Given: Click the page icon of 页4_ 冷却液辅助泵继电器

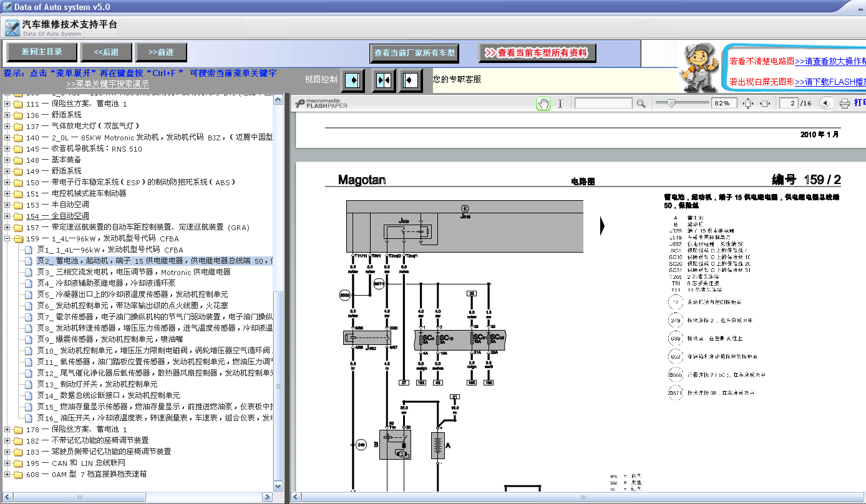Looking at the screenshot, I should coord(29,283).
